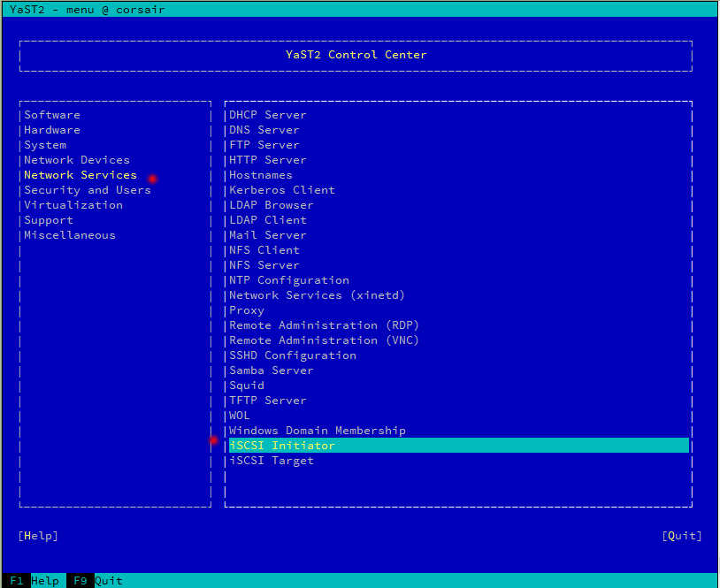The image size is (720, 588).
Task: Select the WOL entry
Action: 239,416
